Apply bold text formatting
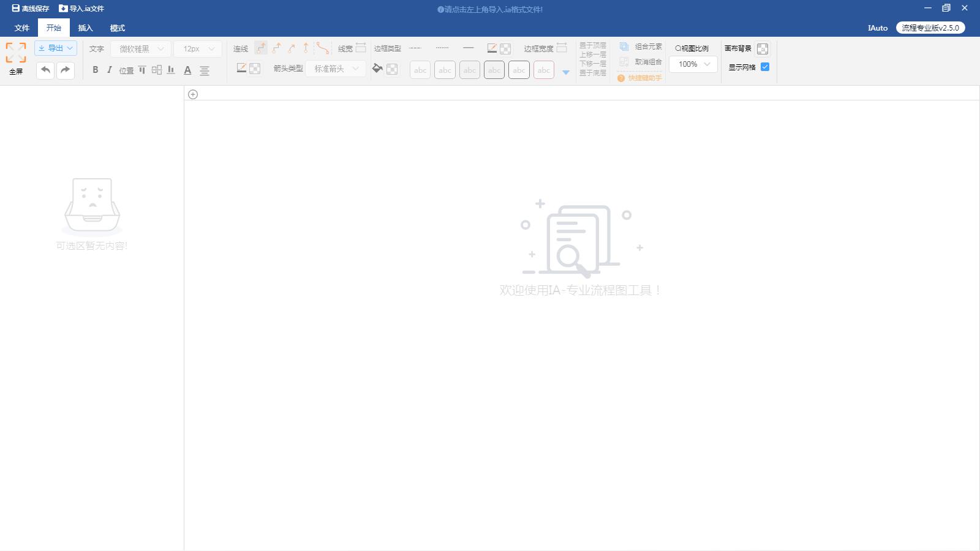 95,70
